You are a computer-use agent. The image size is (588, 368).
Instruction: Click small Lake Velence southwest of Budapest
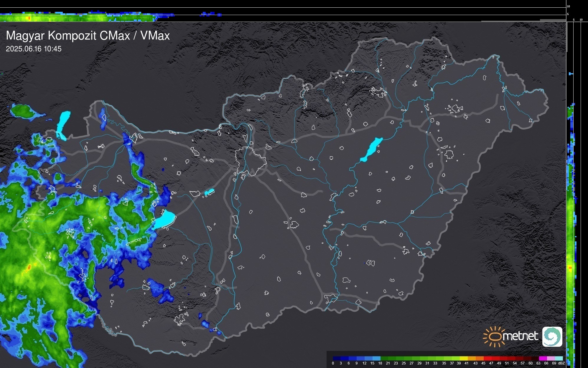pyautogui.click(x=209, y=192)
